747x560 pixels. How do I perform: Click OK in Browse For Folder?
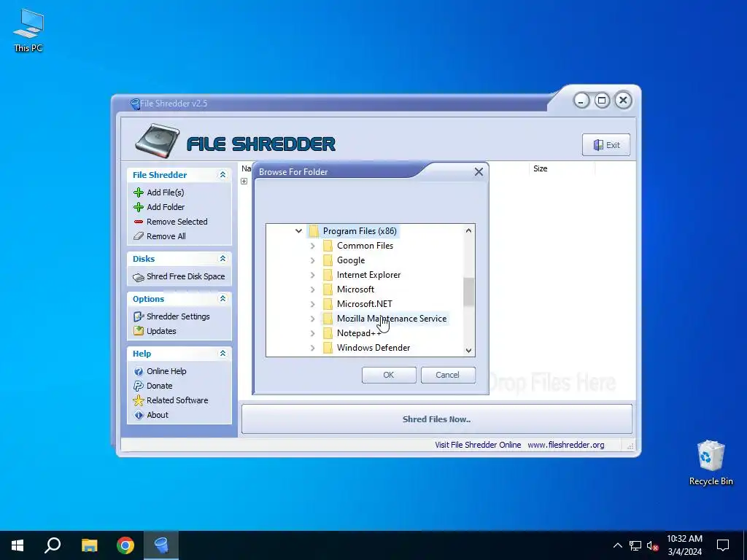click(389, 375)
